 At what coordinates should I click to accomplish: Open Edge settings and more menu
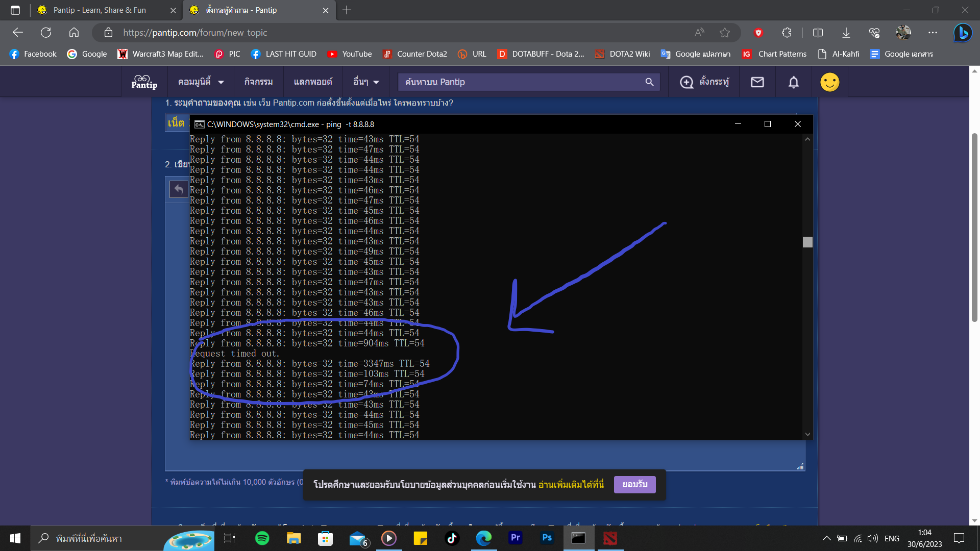click(933, 33)
